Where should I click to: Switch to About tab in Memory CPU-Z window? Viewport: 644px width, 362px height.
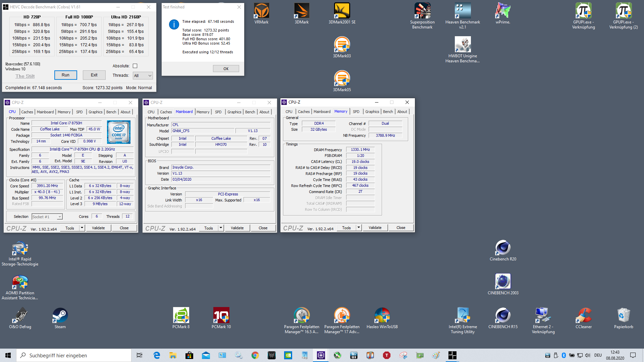click(x=402, y=112)
